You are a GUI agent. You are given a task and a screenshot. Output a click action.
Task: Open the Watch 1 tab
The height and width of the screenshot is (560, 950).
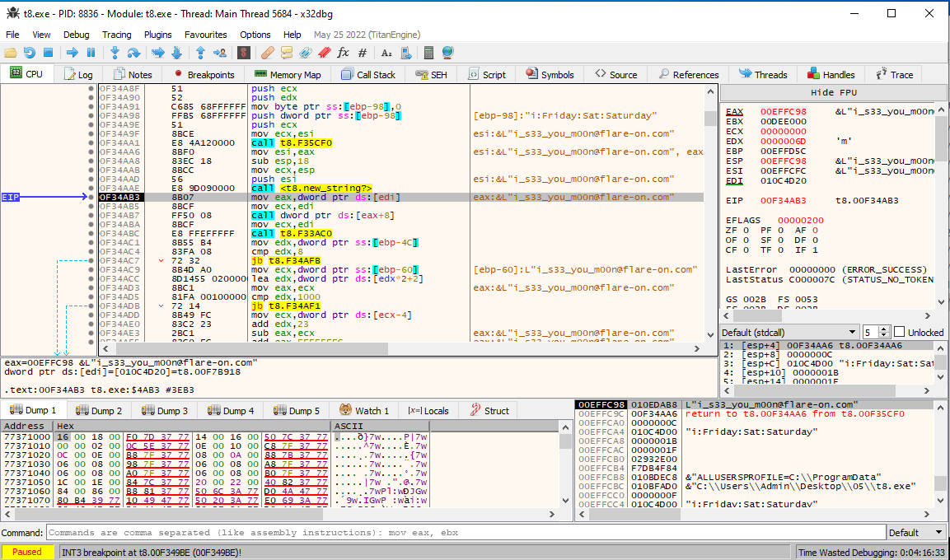pos(364,410)
